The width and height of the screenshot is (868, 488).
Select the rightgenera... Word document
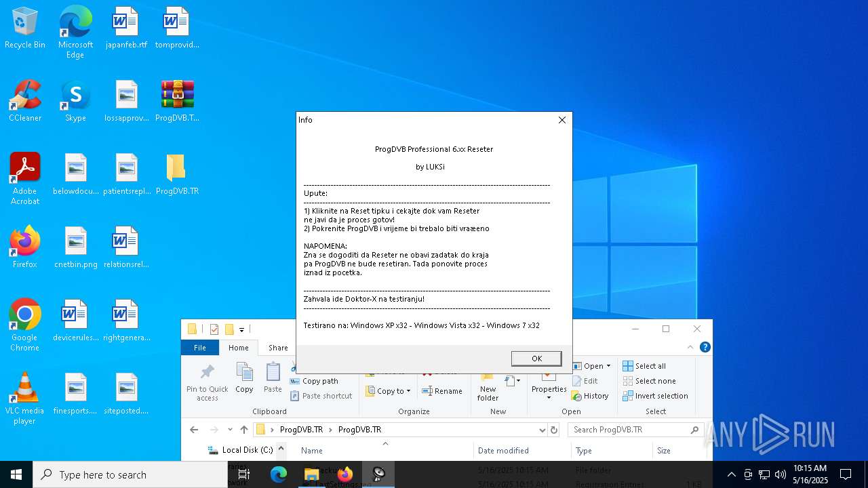click(126, 321)
